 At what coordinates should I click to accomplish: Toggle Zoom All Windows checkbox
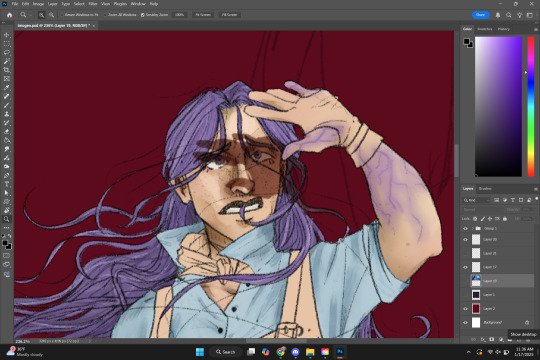(x=105, y=15)
